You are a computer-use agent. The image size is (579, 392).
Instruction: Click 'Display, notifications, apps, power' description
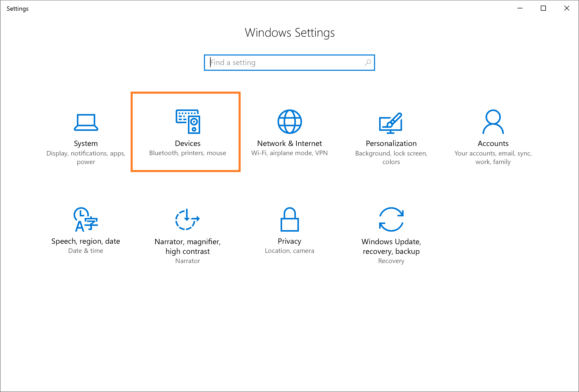86,158
